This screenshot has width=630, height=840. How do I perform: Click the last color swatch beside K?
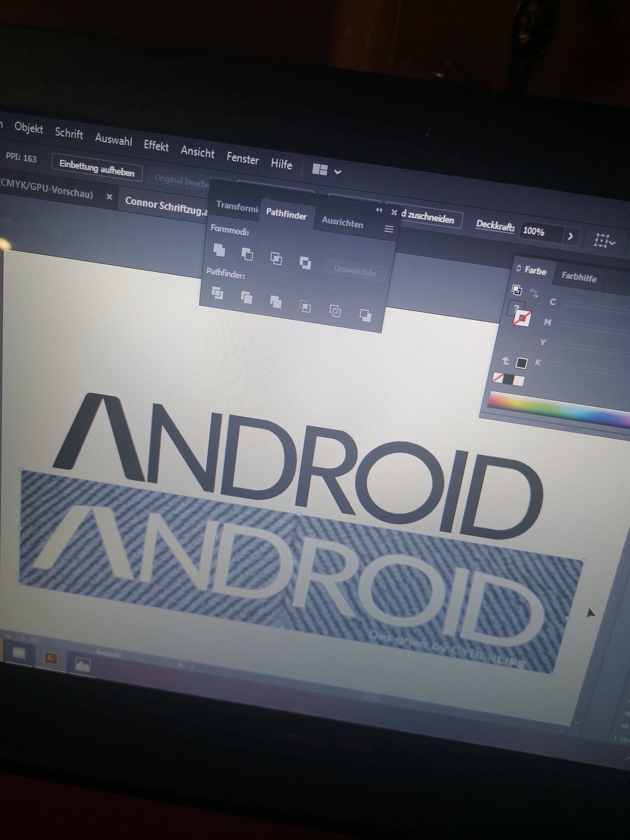(521, 363)
